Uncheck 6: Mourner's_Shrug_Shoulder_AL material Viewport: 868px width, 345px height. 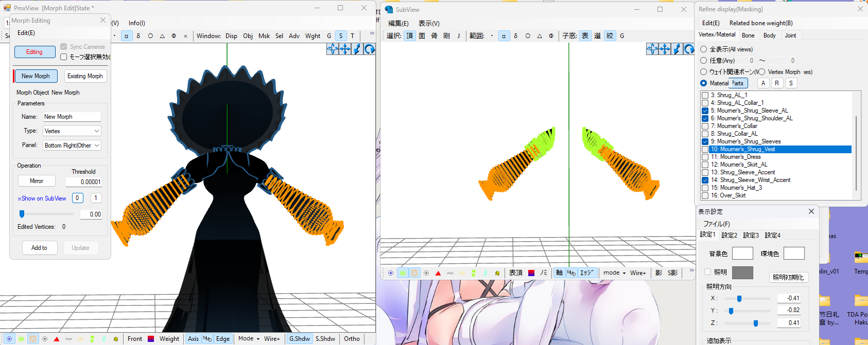[x=705, y=118]
